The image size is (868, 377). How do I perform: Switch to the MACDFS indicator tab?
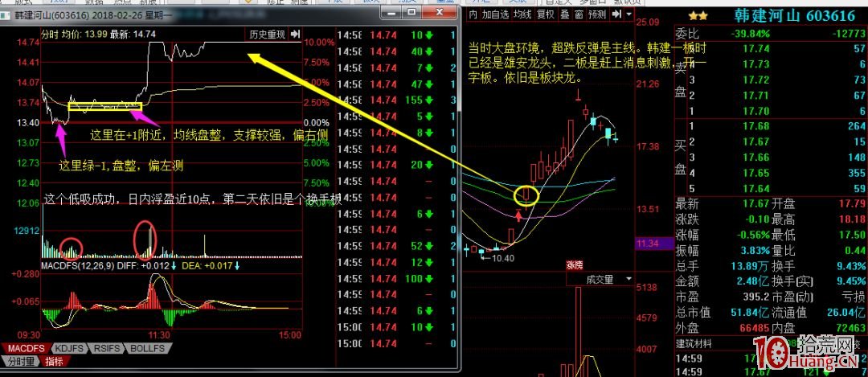[x=27, y=349]
